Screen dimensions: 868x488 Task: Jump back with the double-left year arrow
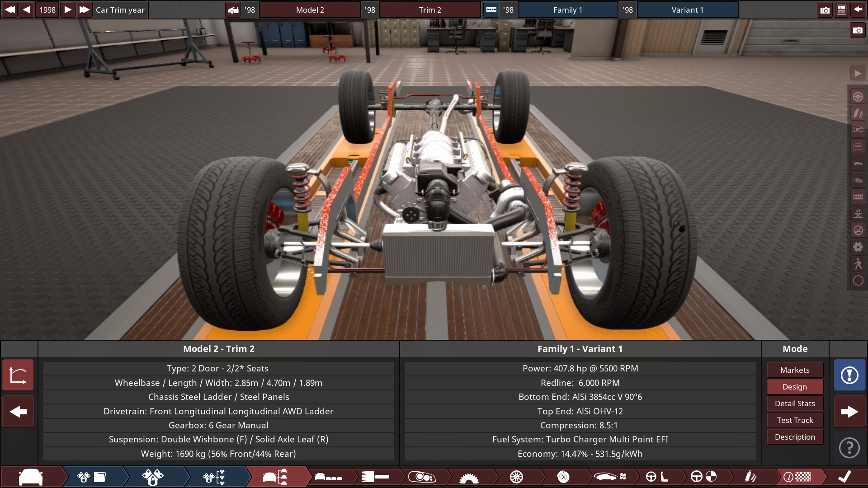[9, 9]
